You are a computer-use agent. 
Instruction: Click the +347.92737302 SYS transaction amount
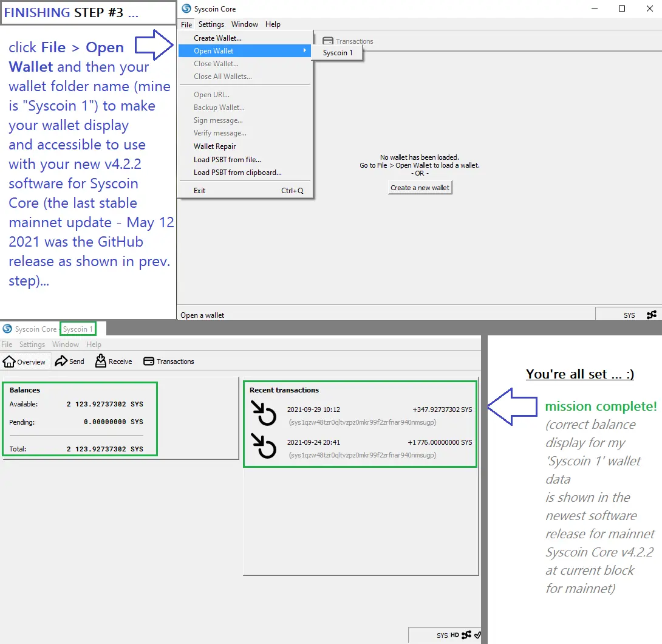442,409
